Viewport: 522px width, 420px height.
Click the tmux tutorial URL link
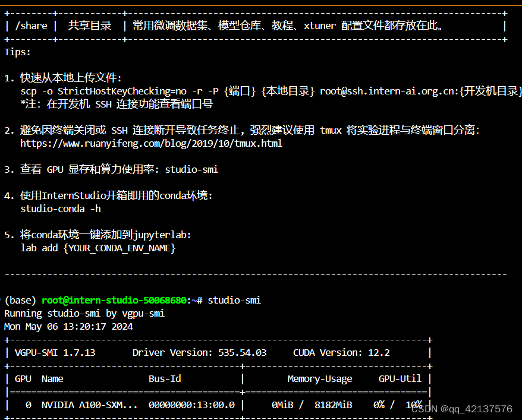point(152,143)
